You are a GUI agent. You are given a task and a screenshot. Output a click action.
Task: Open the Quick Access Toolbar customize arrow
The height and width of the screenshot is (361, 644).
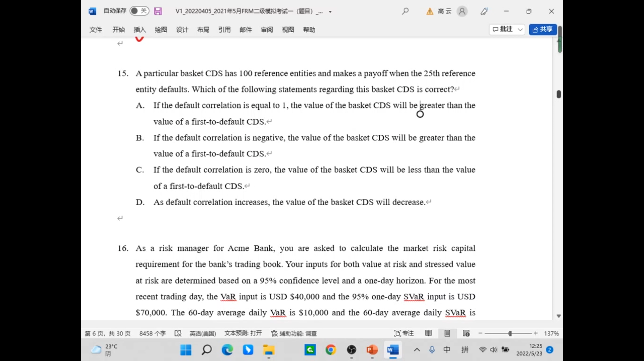point(330,12)
